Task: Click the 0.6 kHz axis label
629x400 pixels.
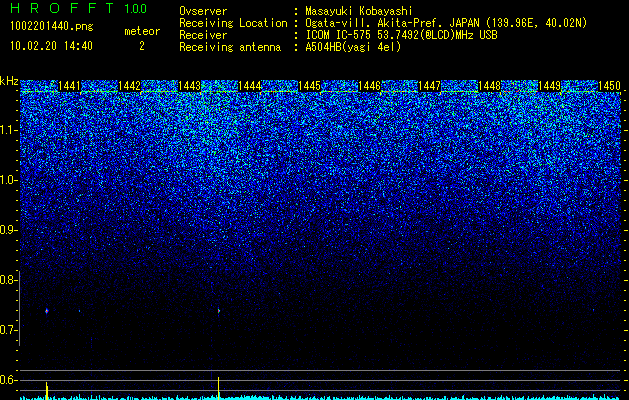Action: (7, 380)
